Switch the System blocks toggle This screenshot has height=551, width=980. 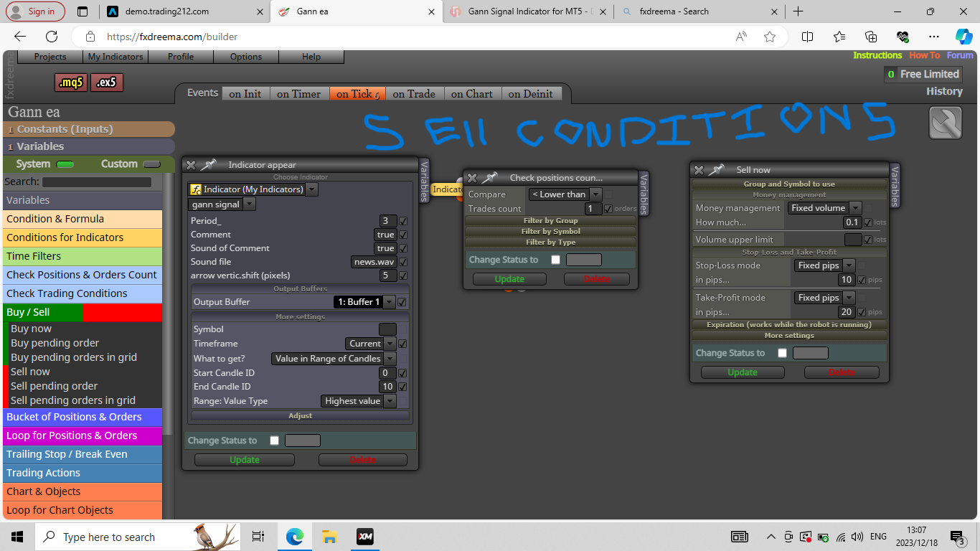(65, 164)
